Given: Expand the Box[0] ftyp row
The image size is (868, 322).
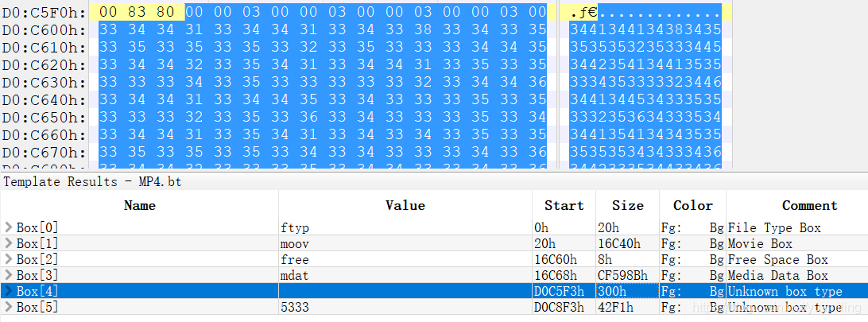Looking at the screenshot, I should (x=8, y=227).
